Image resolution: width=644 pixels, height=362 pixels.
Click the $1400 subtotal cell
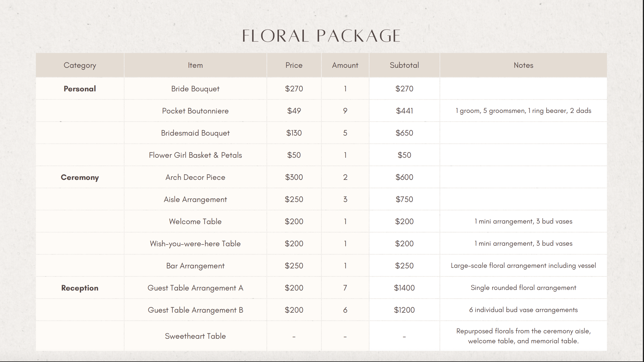(x=404, y=288)
